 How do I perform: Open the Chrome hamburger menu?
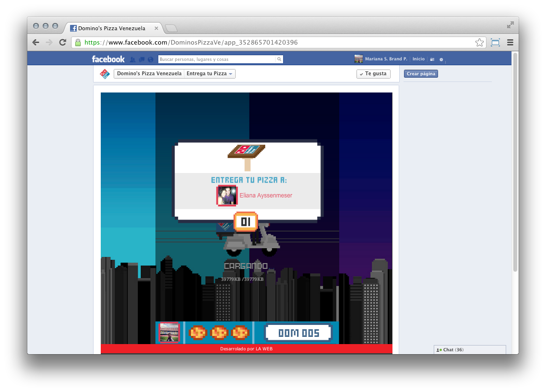coord(510,43)
